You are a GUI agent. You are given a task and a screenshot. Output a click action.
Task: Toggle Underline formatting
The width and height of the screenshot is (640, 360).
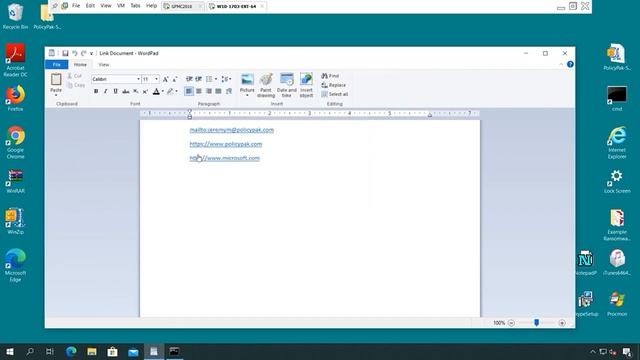[116, 91]
